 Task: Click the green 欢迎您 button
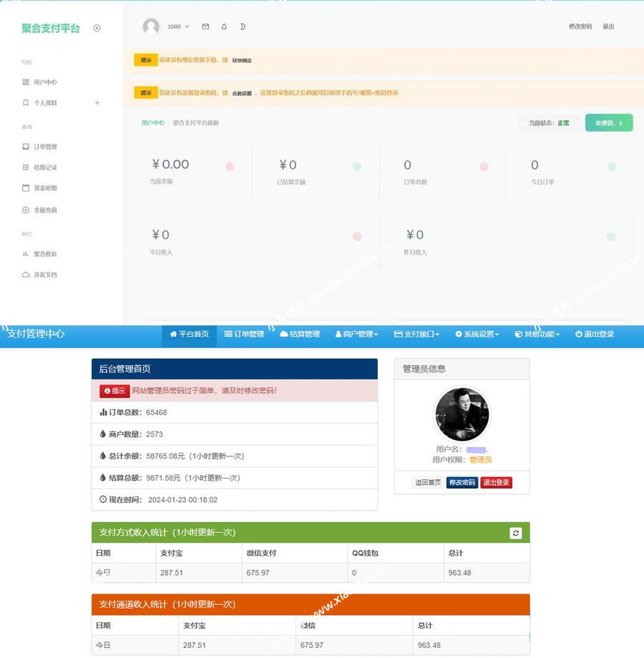(x=609, y=123)
